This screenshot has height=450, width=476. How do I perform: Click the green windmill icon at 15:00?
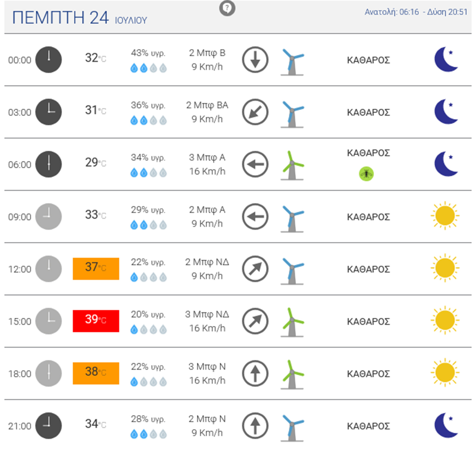(292, 322)
